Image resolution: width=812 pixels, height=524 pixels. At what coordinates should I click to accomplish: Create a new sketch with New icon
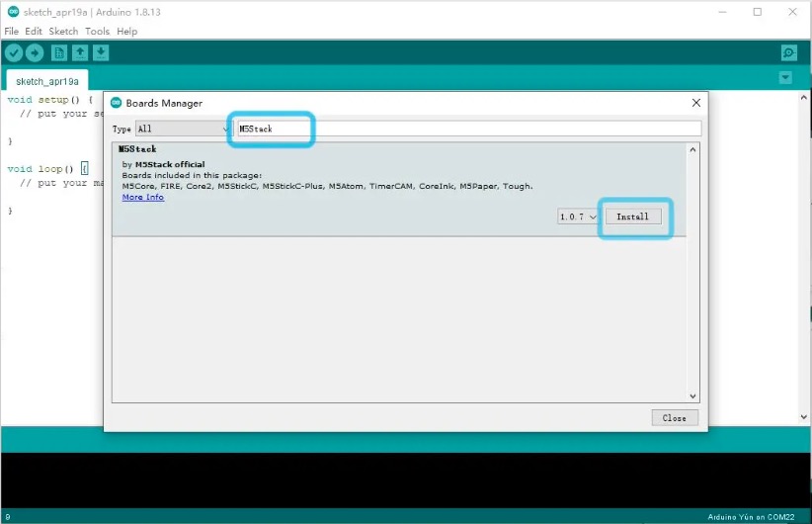click(x=59, y=52)
